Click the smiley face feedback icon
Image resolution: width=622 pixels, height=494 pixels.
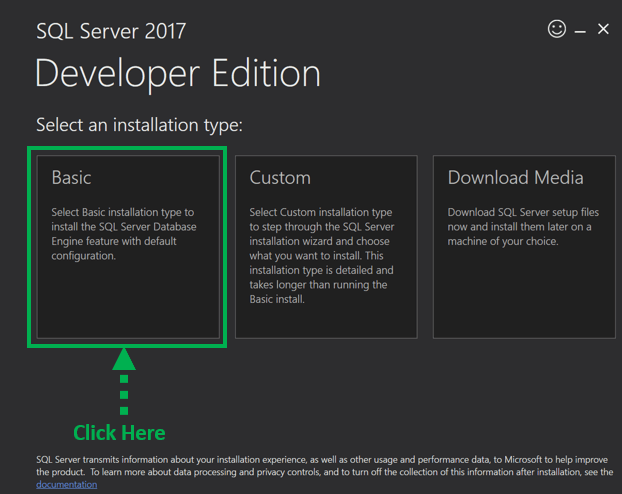(x=557, y=29)
